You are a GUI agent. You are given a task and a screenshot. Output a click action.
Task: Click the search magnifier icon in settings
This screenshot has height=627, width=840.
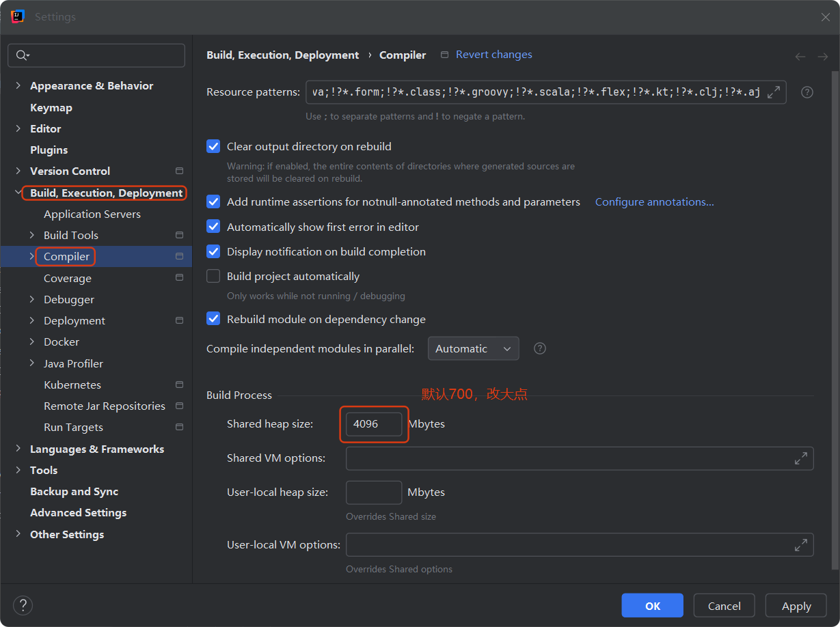tap(22, 55)
